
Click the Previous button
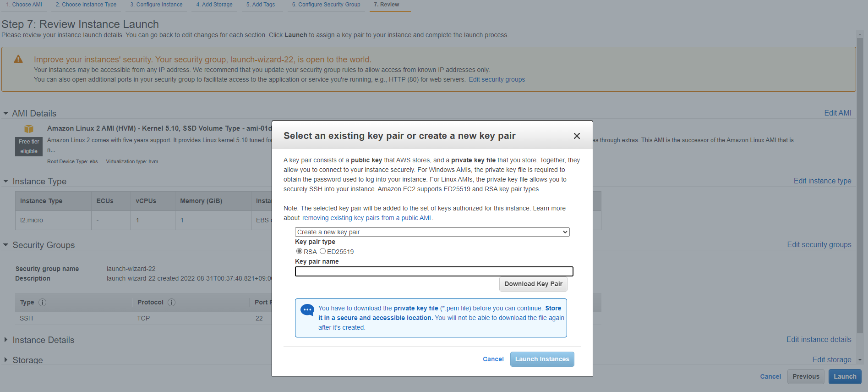click(806, 376)
